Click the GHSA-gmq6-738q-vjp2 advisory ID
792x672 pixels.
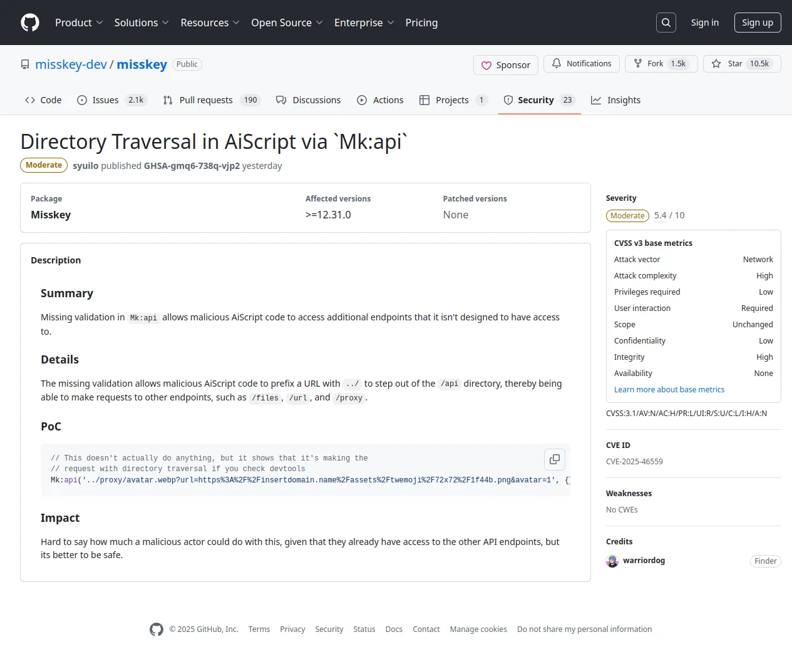pyautogui.click(x=192, y=166)
